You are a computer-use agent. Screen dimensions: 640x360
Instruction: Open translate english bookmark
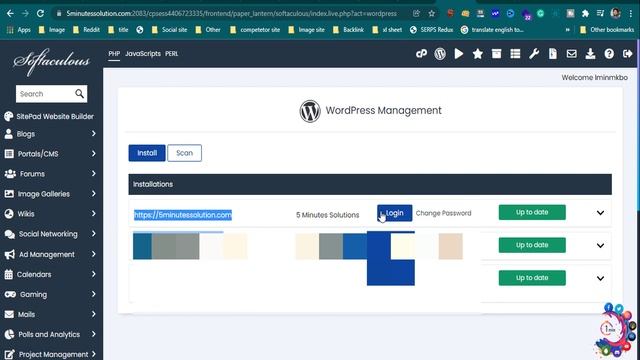[x=492, y=30]
